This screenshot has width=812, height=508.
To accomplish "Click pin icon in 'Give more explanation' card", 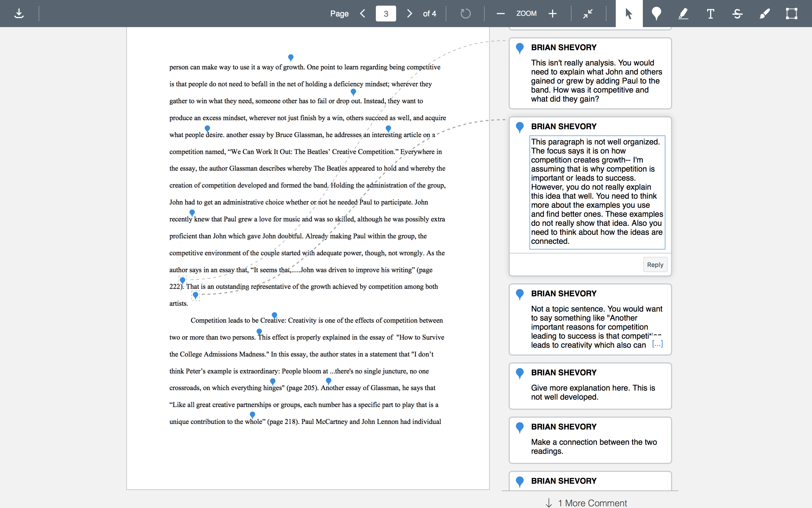I will click(x=520, y=373).
